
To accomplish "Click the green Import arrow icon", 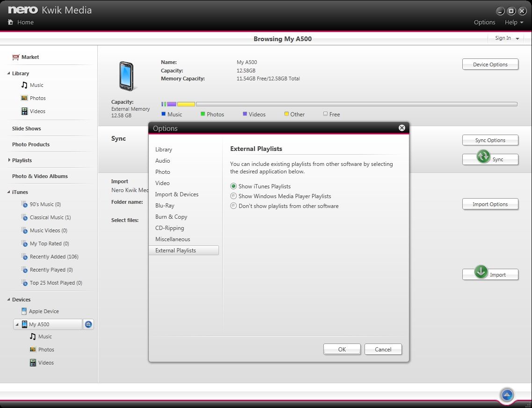I will pos(481,272).
